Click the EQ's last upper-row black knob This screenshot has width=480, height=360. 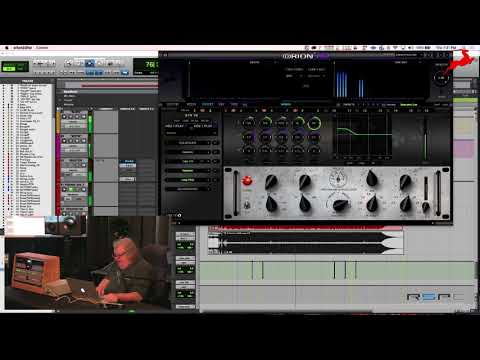pos(405,182)
